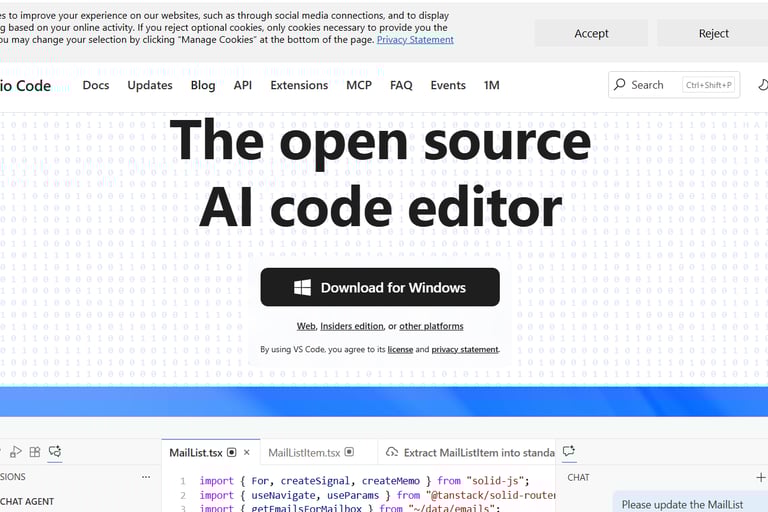This screenshot has height=512, width=768.
Task: Open the Docs nav item
Action: [96, 85]
